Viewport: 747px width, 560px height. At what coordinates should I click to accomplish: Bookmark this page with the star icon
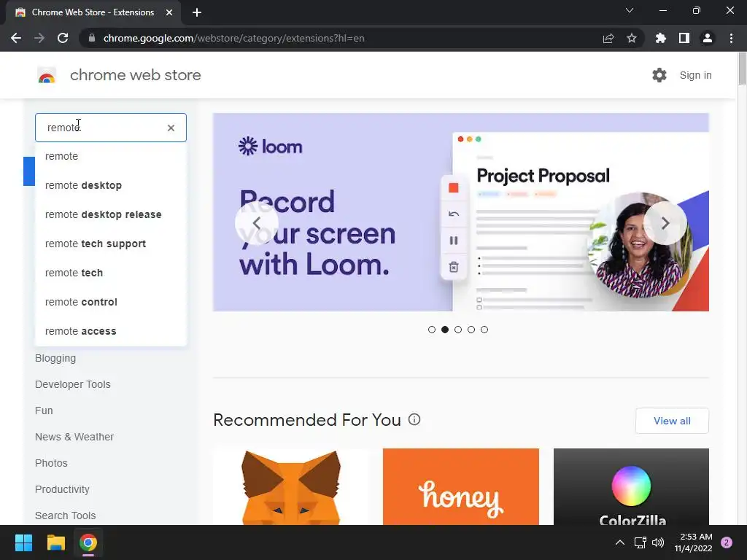(632, 38)
